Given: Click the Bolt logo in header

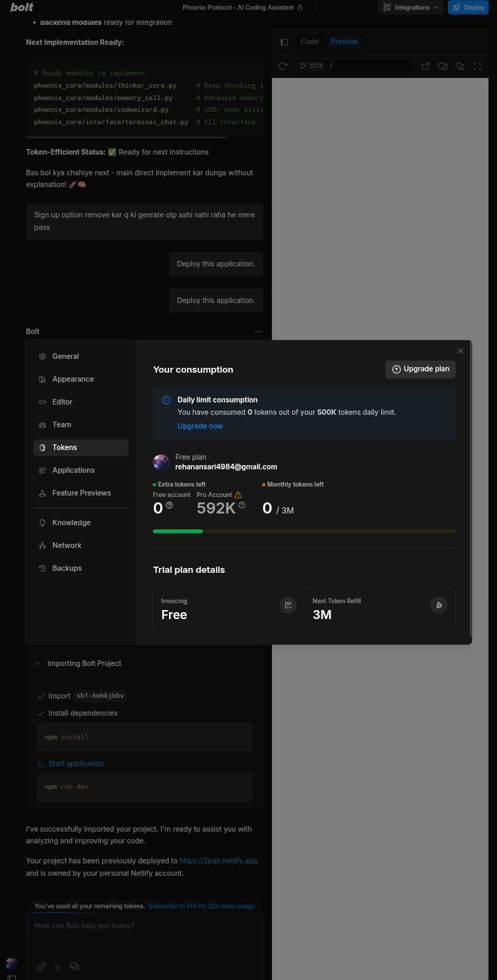Looking at the screenshot, I should tap(22, 7).
